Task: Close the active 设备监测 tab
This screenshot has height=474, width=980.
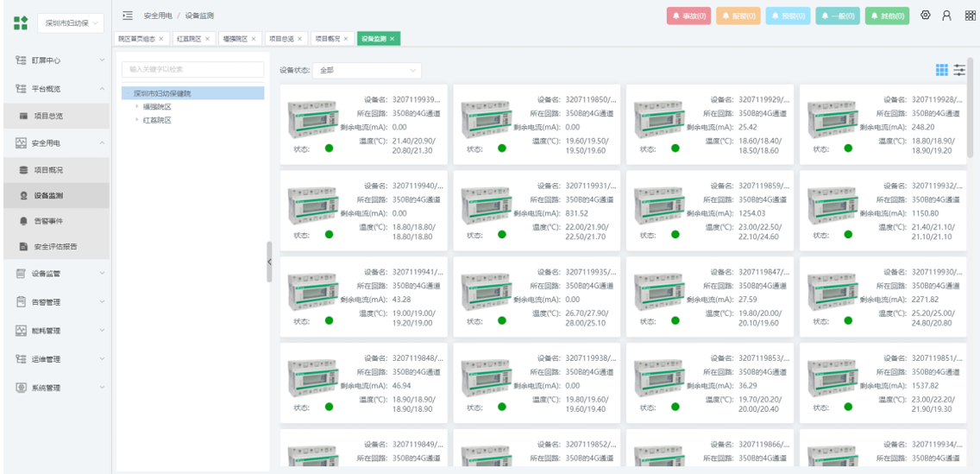Action: click(392, 39)
